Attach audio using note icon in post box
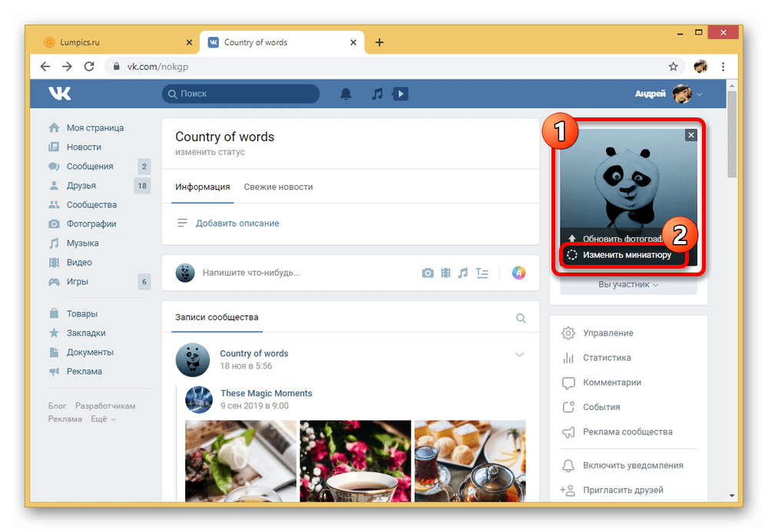Viewport: 768px width, 532px height. click(463, 273)
